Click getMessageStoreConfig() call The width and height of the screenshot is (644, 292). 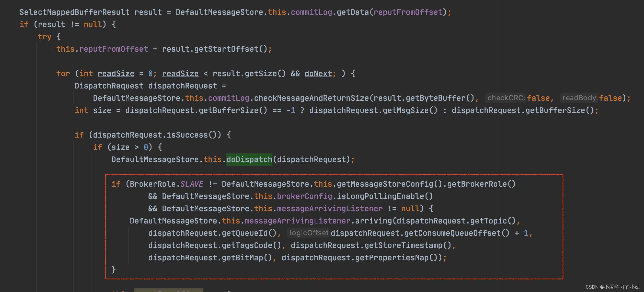tap(389, 184)
